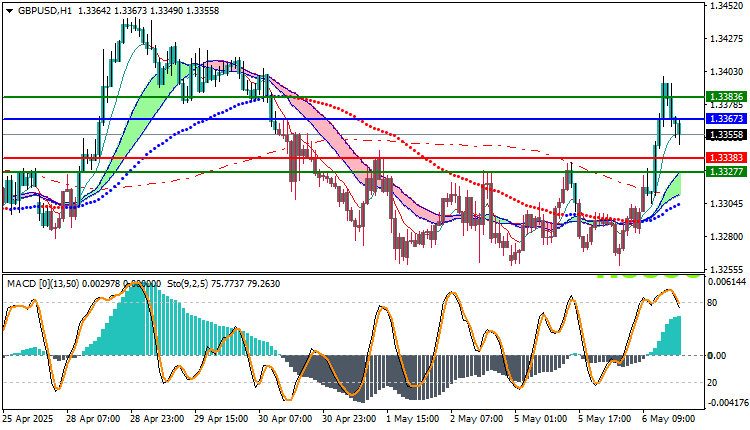Click the 1.32555 price scale value

pyautogui.click(x=727, y=269)
